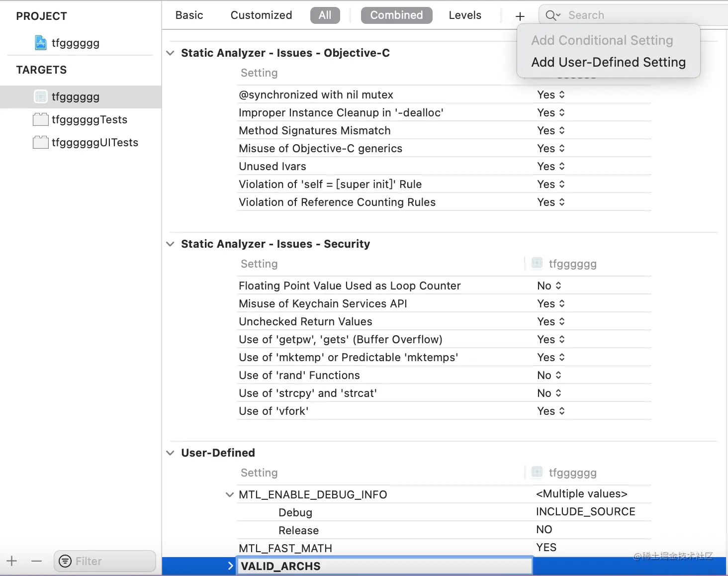
Task: Collapse MTL_ENABLE_DEBUG_INFO setting row
Action: 230,494
